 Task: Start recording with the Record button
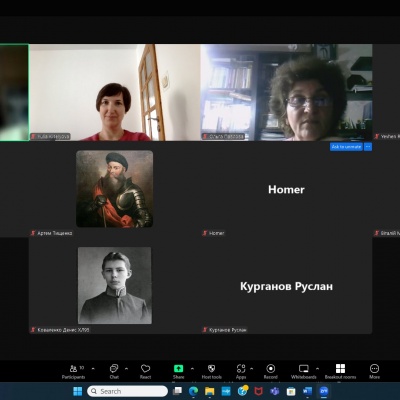(x=270, y=372)
